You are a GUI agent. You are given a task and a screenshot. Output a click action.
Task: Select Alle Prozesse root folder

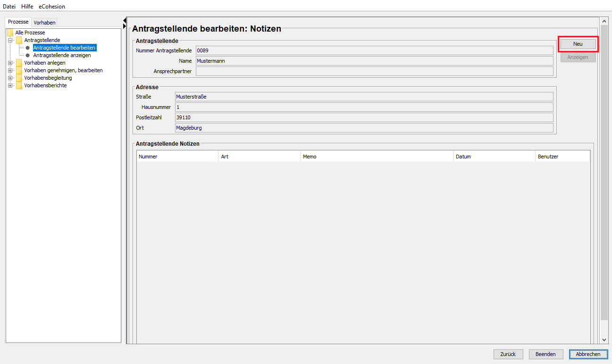click(x=30, y=33)
